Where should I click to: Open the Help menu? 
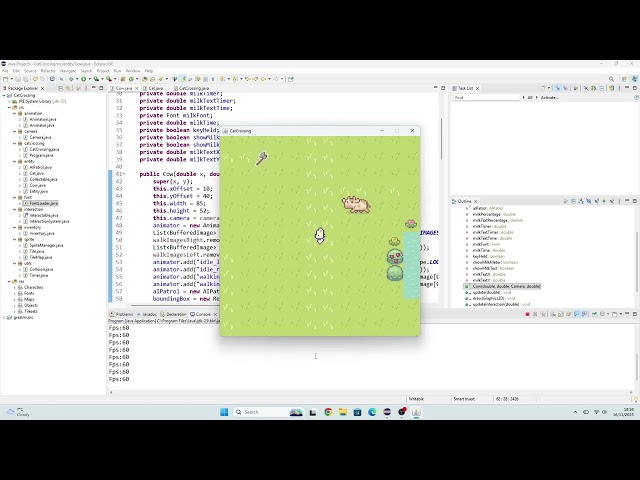pos(149,71)
